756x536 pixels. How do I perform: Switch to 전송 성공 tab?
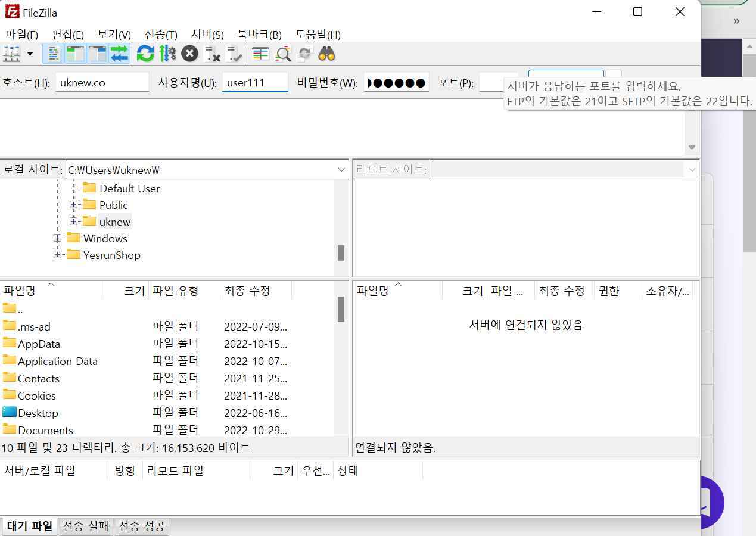pyautogui.click(x=142, y=526)
